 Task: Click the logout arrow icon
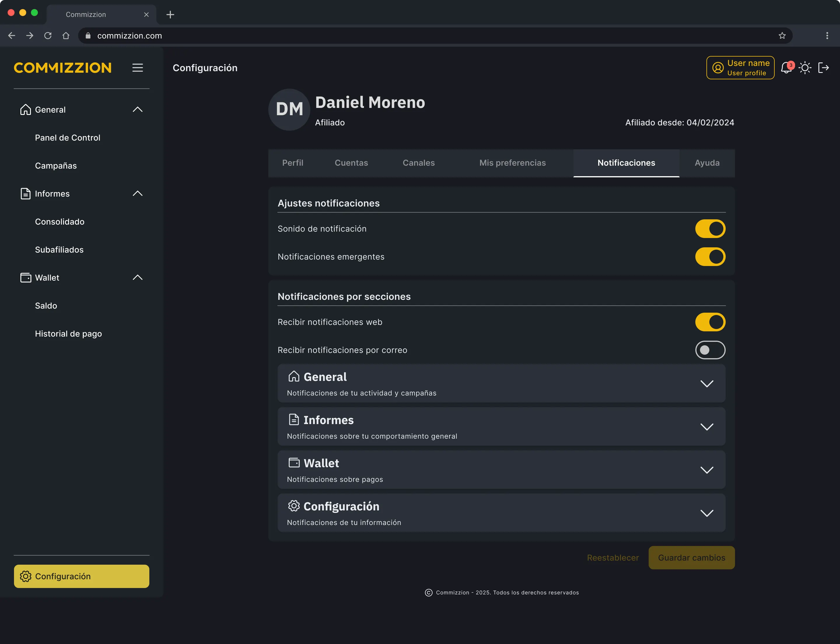(823, 68)
